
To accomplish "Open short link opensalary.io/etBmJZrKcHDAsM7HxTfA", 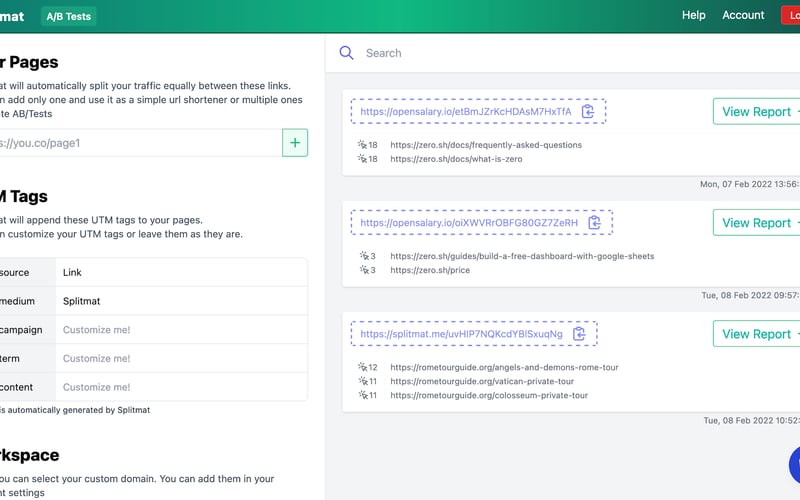I will point(466,111).
